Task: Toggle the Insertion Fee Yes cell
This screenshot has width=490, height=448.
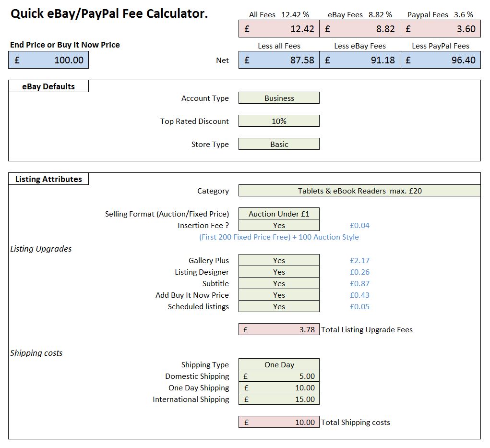Action: click(x=279, y=225)
